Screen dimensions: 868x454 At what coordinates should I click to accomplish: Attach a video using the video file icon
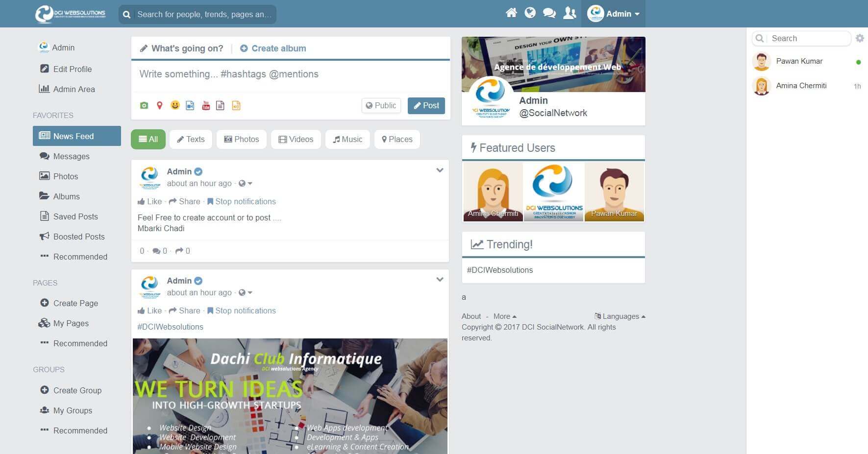(190, 105)
